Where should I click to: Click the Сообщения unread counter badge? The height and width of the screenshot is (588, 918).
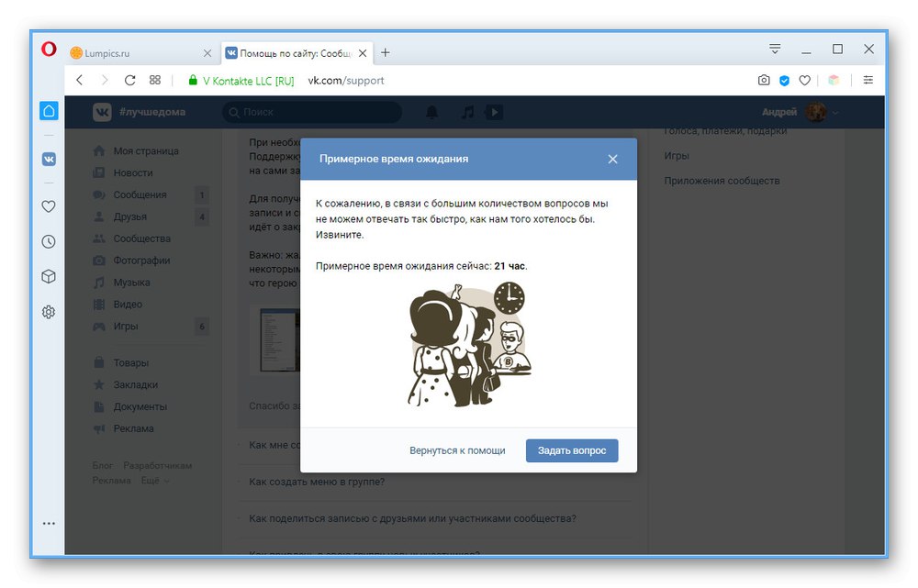click(x=202, y=194)
